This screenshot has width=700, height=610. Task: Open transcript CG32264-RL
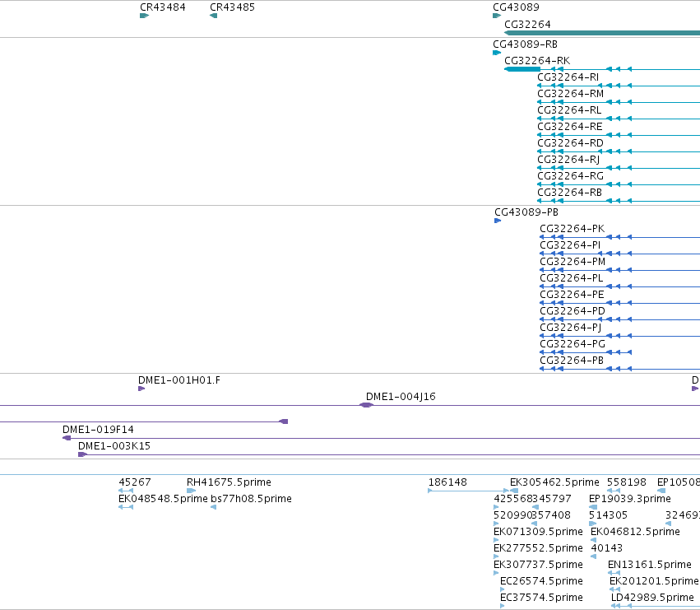point(619,119)
